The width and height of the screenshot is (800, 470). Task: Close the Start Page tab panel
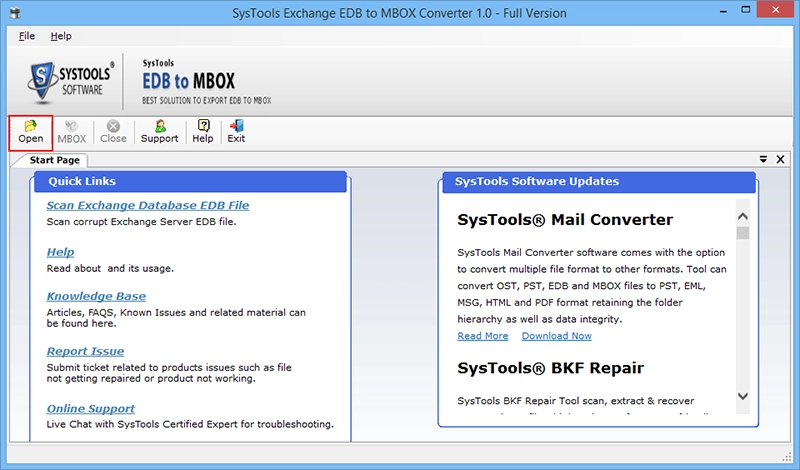click(781, 159)
